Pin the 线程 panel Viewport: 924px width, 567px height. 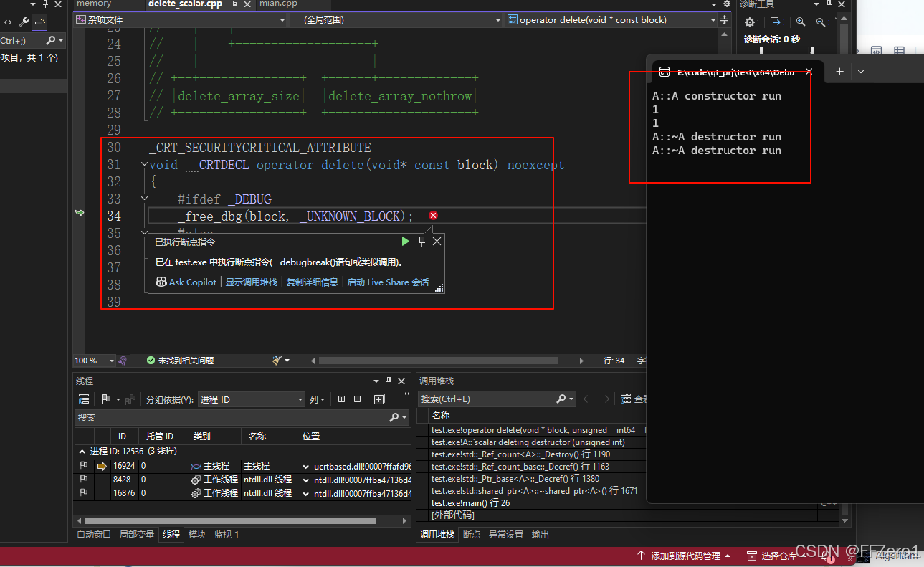point(389,381)
